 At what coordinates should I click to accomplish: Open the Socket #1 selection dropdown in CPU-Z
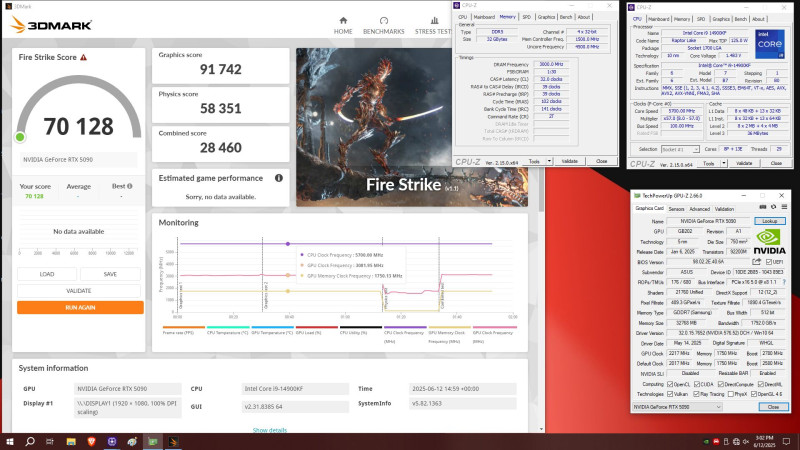(680, 149)
